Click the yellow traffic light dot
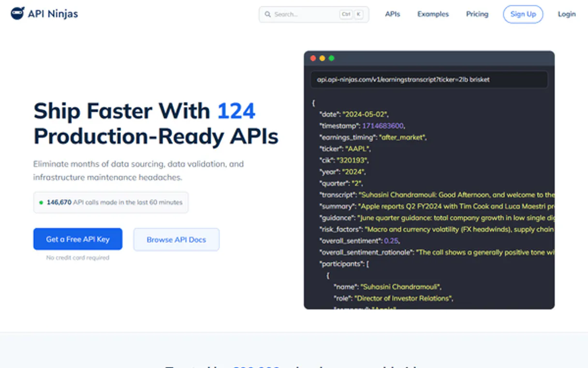The image size is (588, 368). click(322, 58)
